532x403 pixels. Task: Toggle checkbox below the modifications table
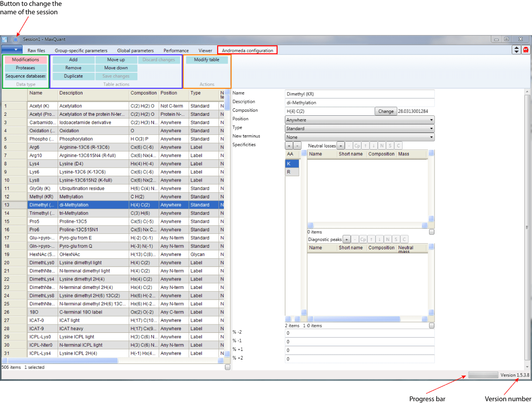[x=227, y=367]
